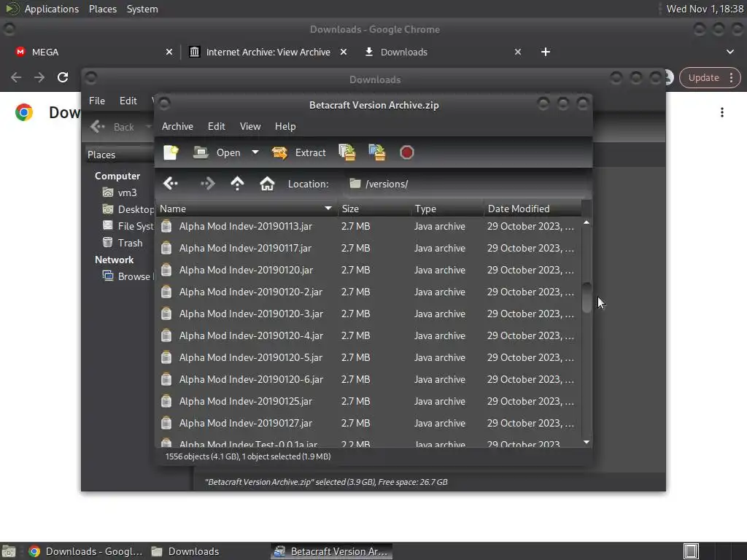Add files to the archive icon
The width and height of the screenshot is (747, 560).
[347, 152]
